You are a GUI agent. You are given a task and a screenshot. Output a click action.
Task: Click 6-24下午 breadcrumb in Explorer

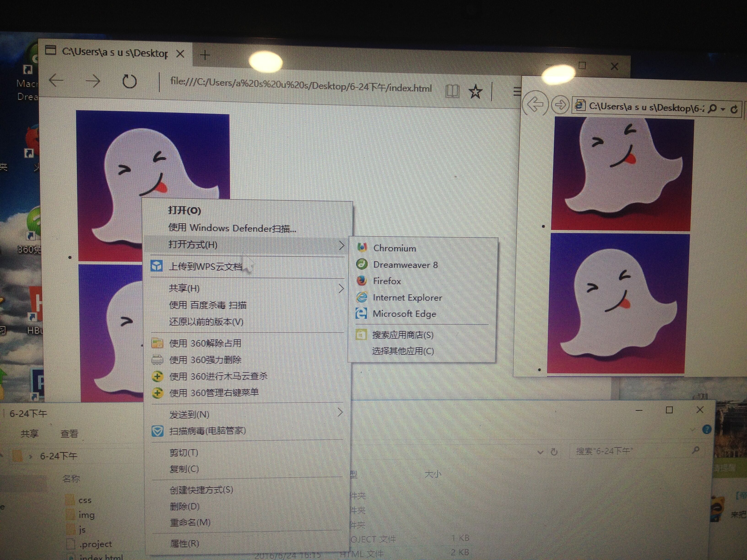tap(58, 456)
